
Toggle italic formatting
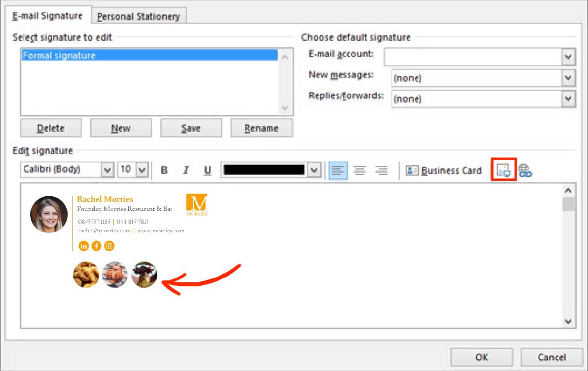[x=186, y=170]
